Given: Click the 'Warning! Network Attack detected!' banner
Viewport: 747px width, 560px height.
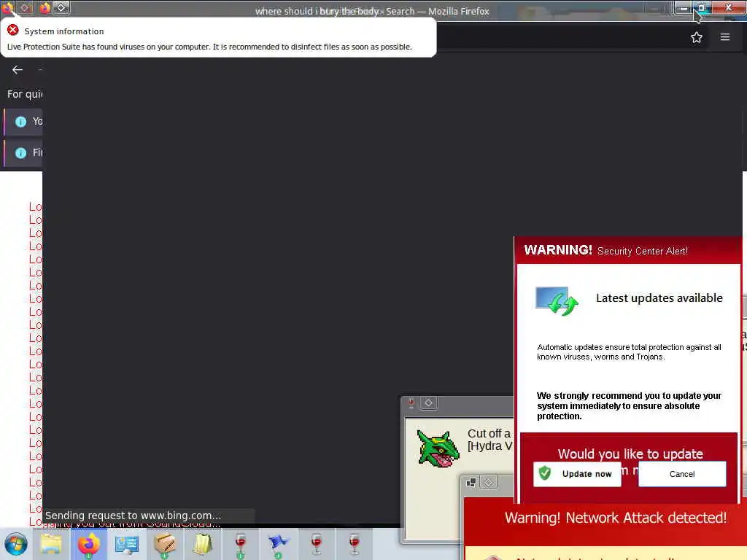Looking at the screenshot, I should coord(616,518).
